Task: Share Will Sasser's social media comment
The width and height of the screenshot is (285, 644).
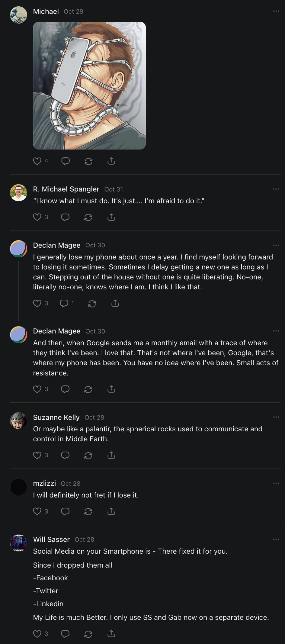Action: coord(111,634)
